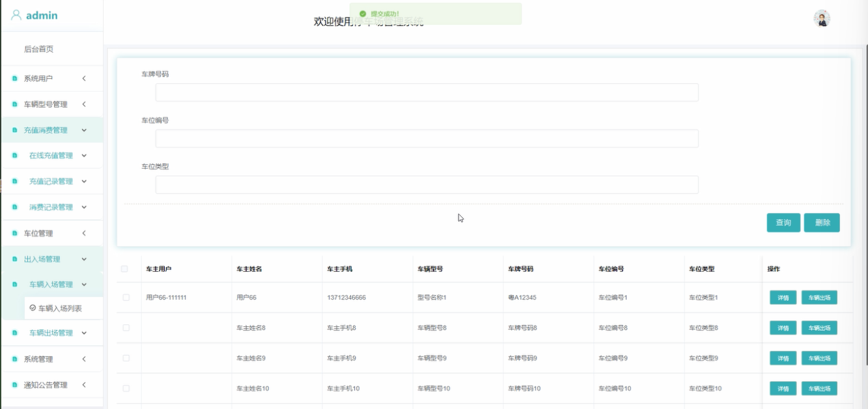This screenshot has height=409, width=868.
Task: Click the green icon beside 充值消费管理
Action: pyautogui.click(x=15, y=130)
